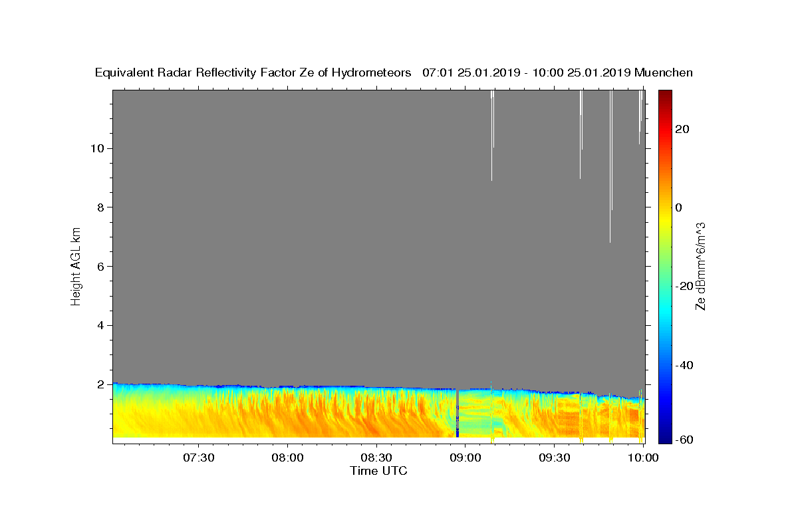Click the colorbar value label '-20'

pyautogui.click(x=684, y=286)
